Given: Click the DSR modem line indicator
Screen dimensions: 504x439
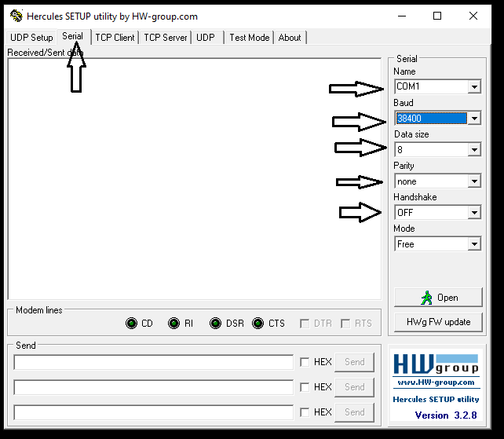Looking at the screenshot, I should coord(215,323).
